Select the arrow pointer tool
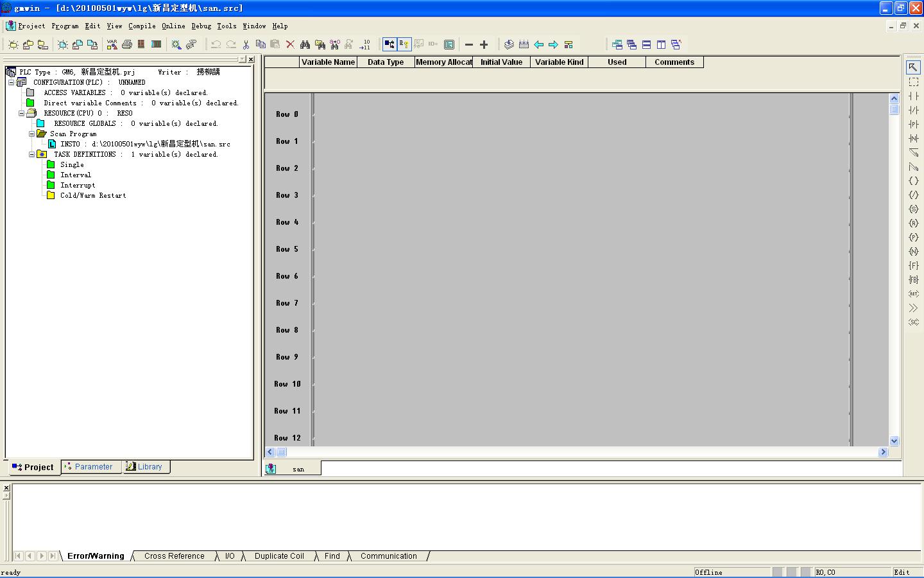This screenshot has height=578, width=924. click(913, 67)
